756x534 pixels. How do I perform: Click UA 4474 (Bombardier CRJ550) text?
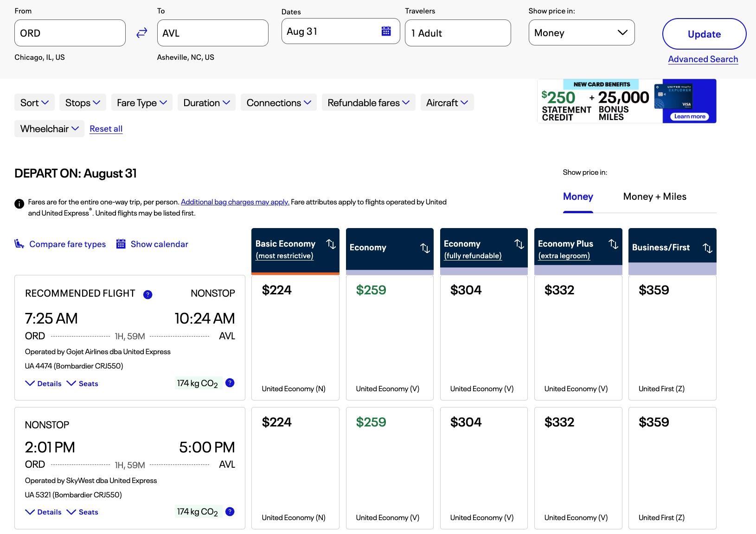click(x=74, y=366)
